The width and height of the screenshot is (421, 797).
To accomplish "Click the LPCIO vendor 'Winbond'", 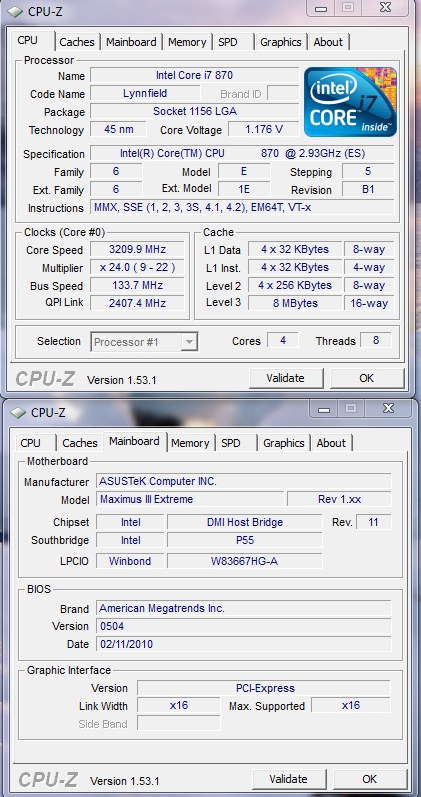I will click(x=130, y=562).
